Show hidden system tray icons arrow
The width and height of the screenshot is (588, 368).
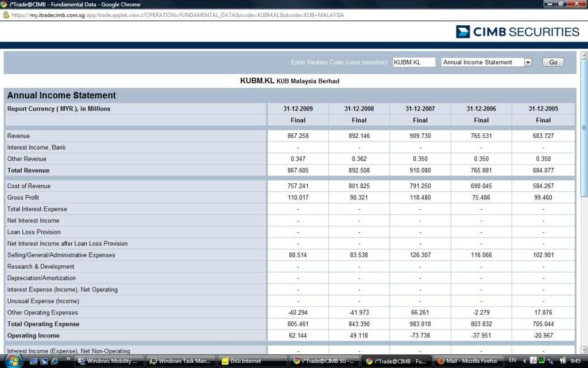pos(524,361)
